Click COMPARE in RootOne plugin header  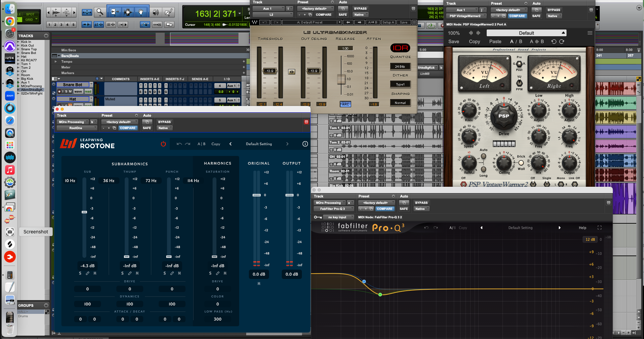(x=128, y=128)
